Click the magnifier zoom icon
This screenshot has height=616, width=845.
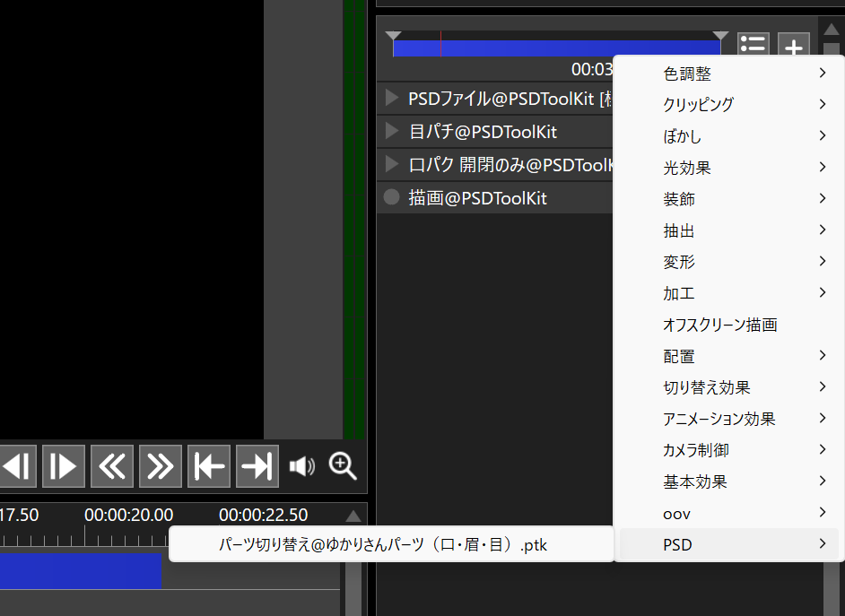pyautogui.click(x=343, y=466)
